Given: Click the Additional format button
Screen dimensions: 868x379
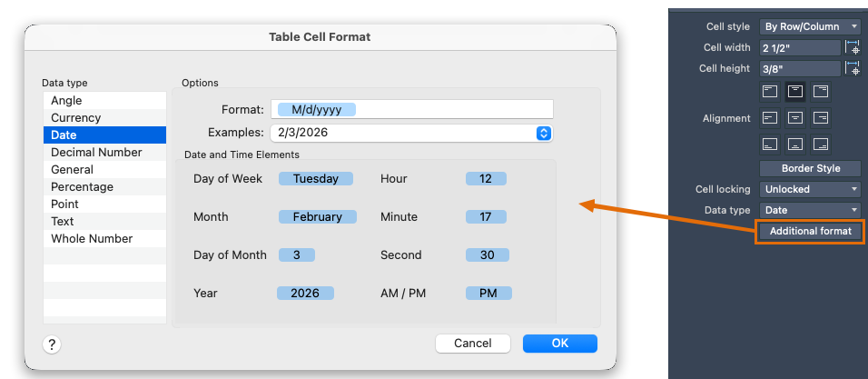Looking at the screenshot, I should coord(810,231).
